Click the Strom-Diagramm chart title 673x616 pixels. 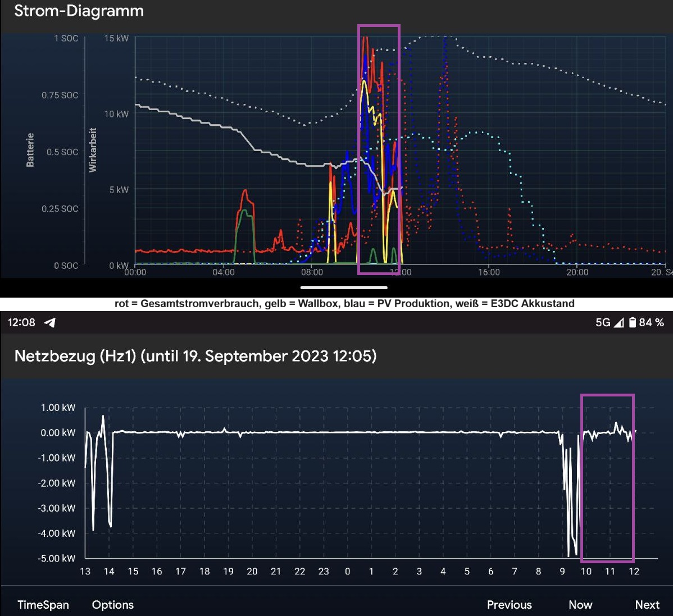79,11
